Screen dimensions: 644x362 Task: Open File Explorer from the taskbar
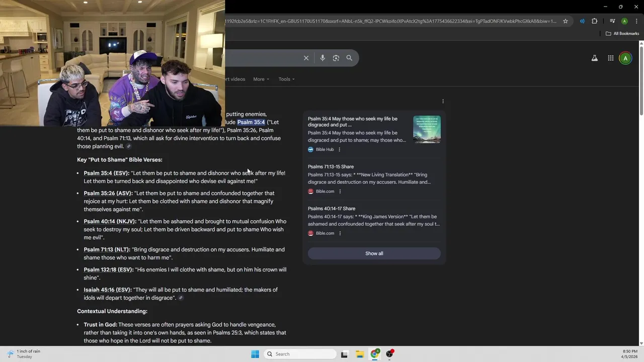tap(360, 354)
